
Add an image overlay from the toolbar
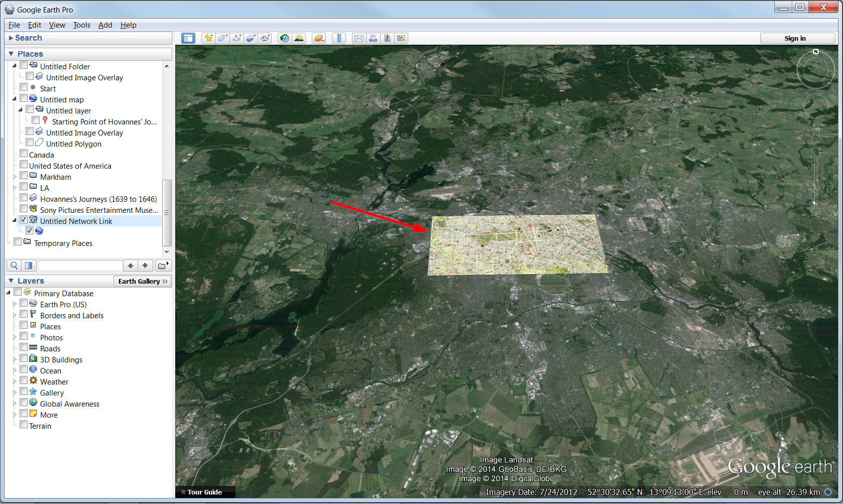pos(251,38)
